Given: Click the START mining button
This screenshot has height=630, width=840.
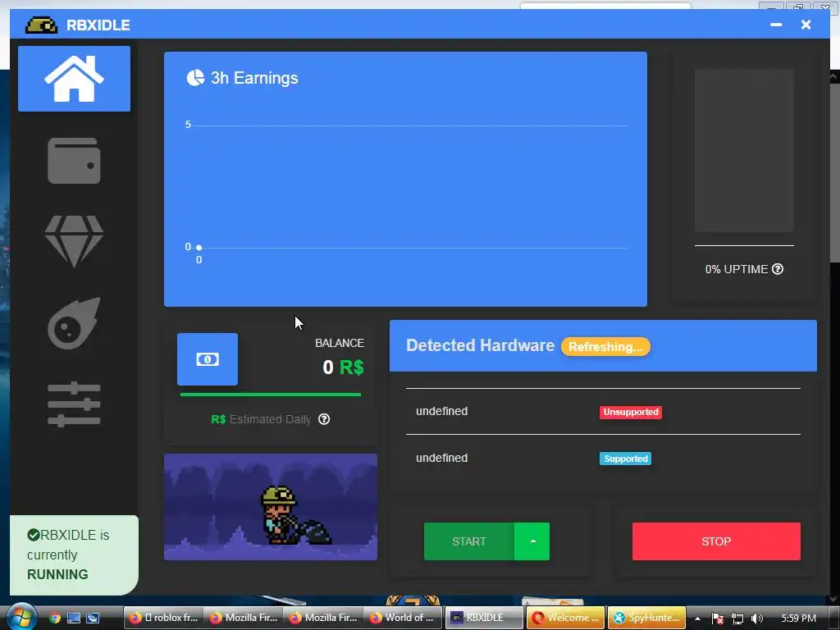Looking at the screenshot, I should coord(468,541).
